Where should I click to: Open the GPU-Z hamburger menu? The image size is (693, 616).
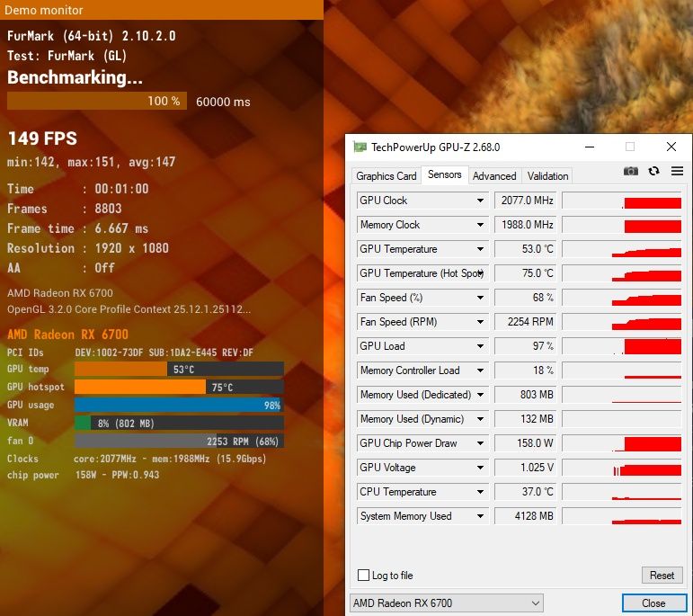tap(677, 171)
